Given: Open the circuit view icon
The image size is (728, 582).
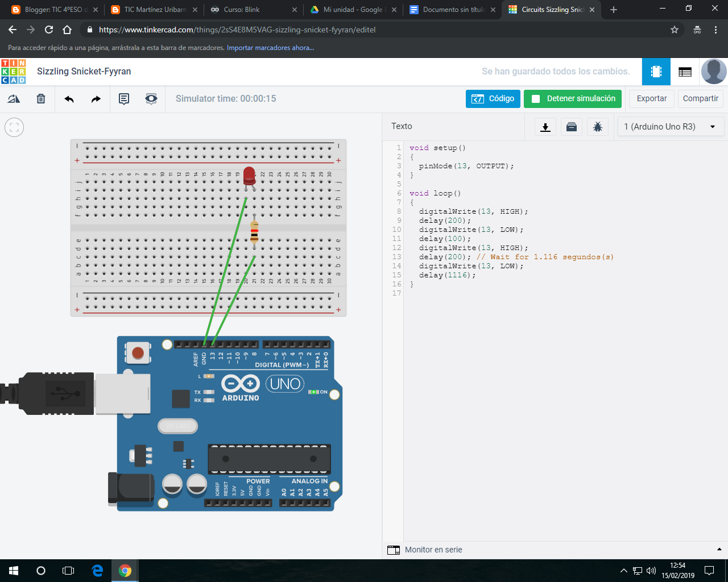Looking at the screenshot, I should [x=656, y=72].
